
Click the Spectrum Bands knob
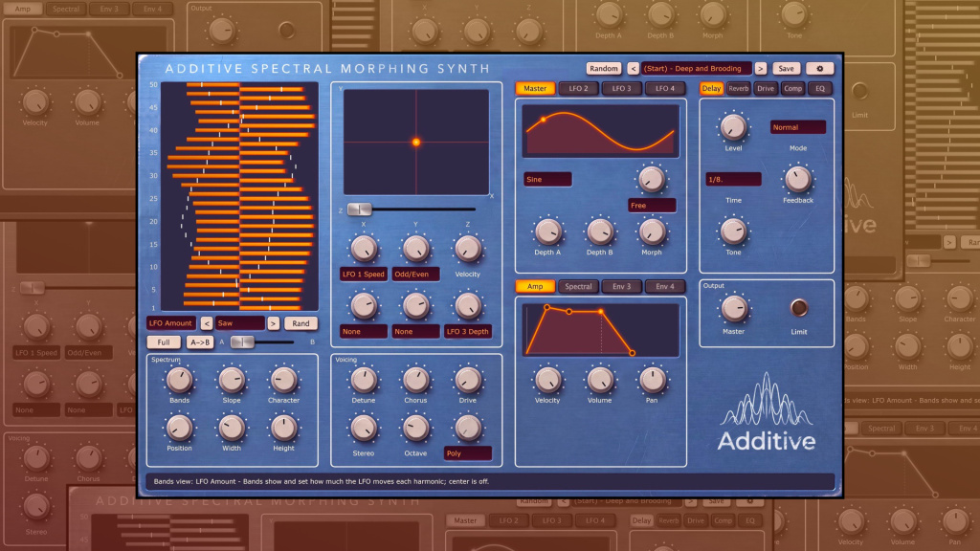coord(179,380)
